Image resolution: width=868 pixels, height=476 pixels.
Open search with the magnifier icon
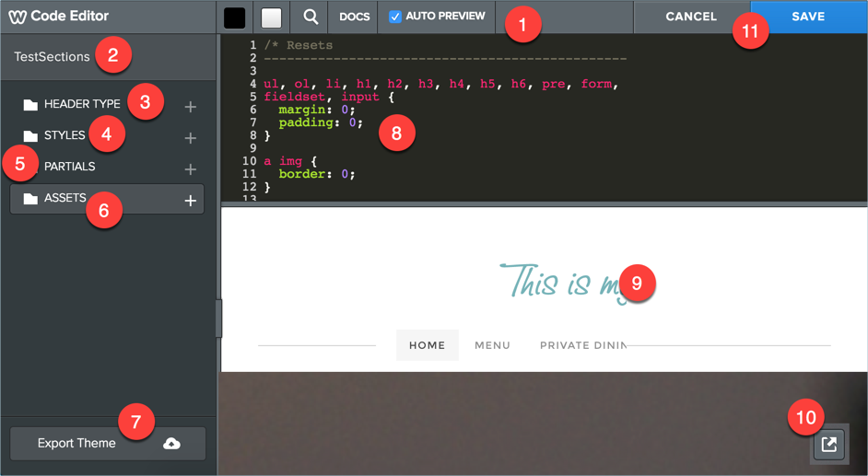tap(311, 17)
